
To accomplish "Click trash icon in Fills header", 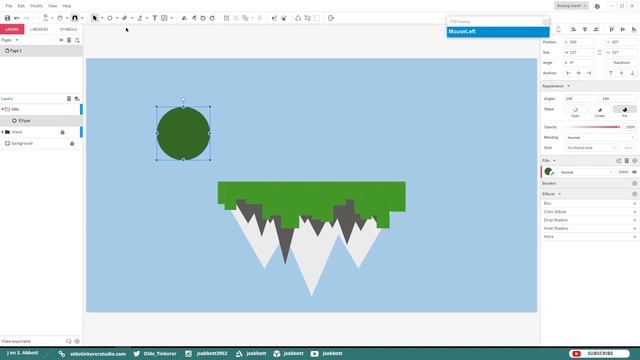I will click(x=627, y=161).
